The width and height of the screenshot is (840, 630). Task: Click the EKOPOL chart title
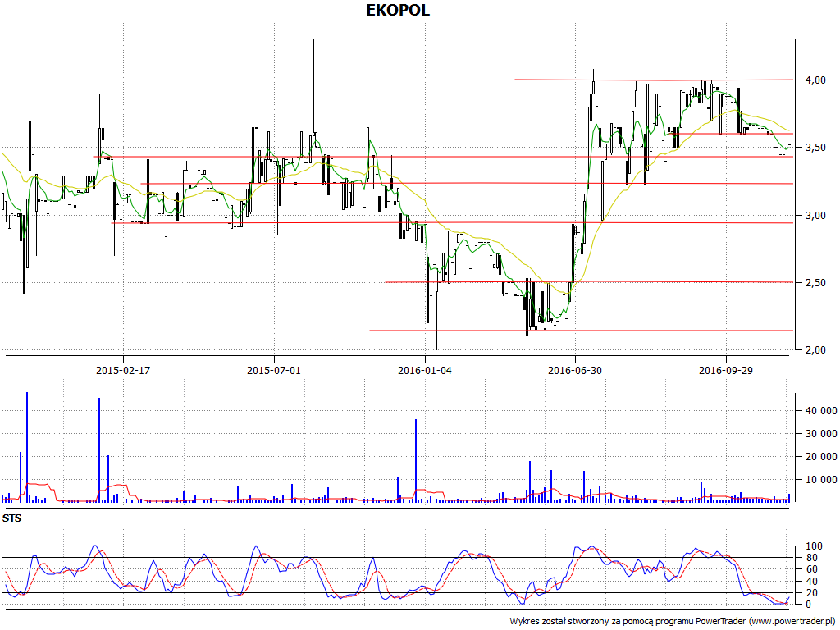click(x=398, y=10)
